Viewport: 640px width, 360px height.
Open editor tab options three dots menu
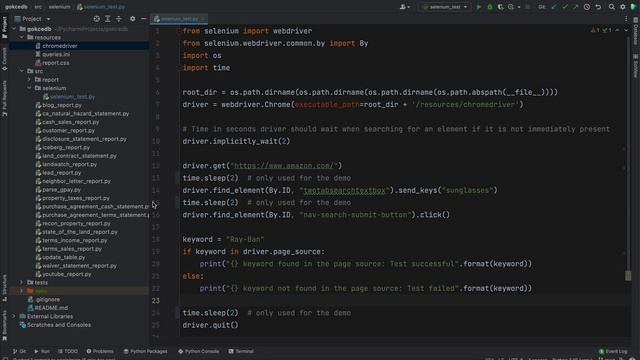(x=627, y=19)
